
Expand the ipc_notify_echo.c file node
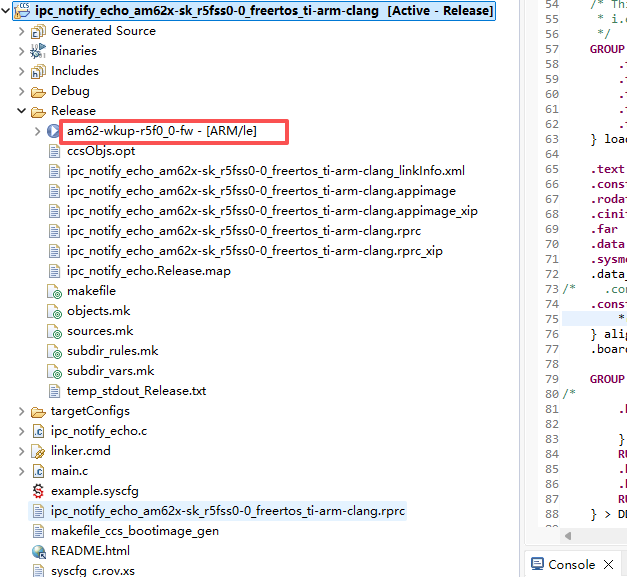pos(22,431)
